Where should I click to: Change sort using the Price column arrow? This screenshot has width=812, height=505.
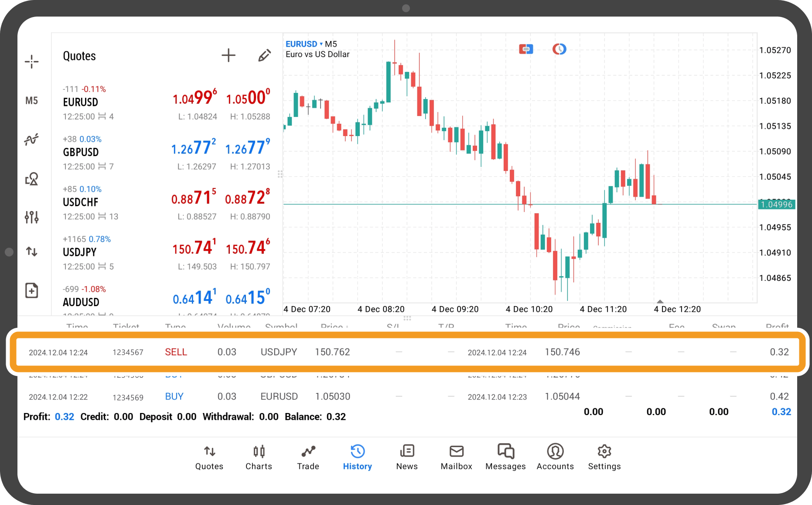coord(347,327)
